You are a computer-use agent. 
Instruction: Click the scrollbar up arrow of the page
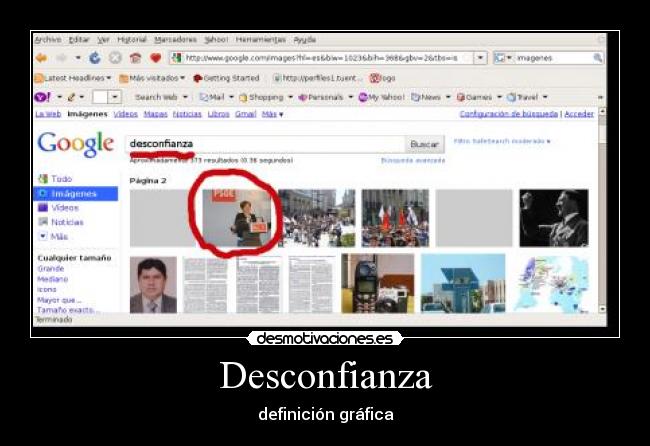[x=602, y=112]
